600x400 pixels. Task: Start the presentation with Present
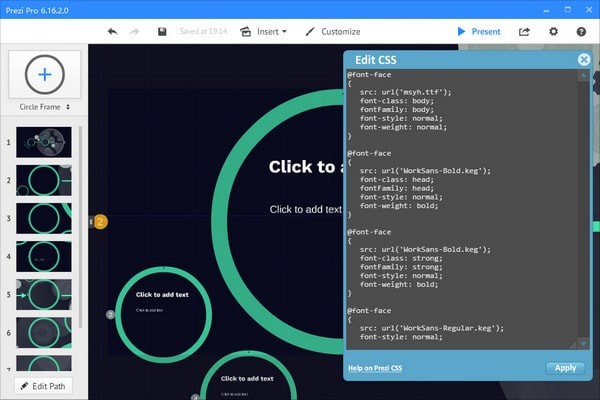tap(479, 31)
